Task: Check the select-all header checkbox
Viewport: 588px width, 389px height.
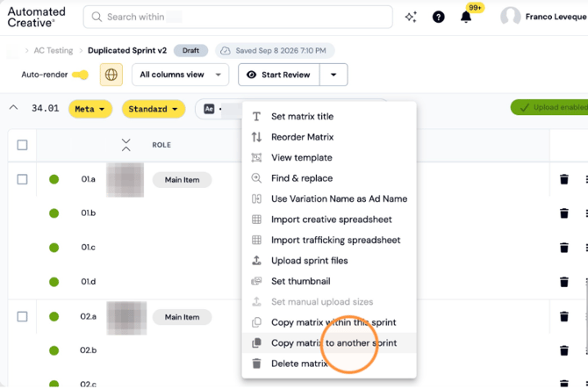Action: [23, 145]
